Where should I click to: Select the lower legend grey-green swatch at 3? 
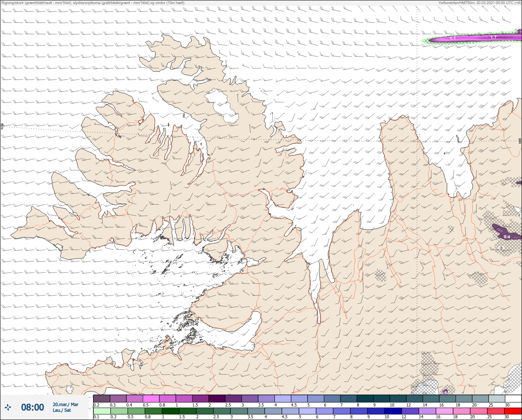[x=238, y=411]
